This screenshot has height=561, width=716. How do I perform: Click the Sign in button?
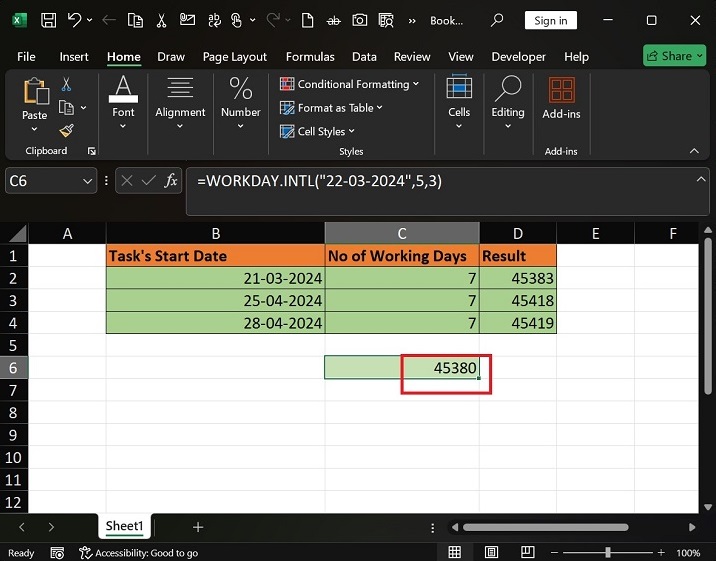click(x=551, y=21)
